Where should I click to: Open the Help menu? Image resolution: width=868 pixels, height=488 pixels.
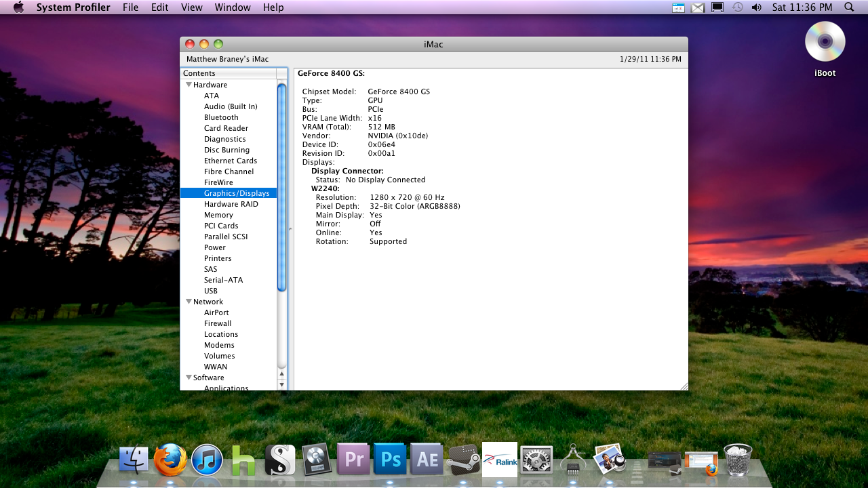(273, 7)
